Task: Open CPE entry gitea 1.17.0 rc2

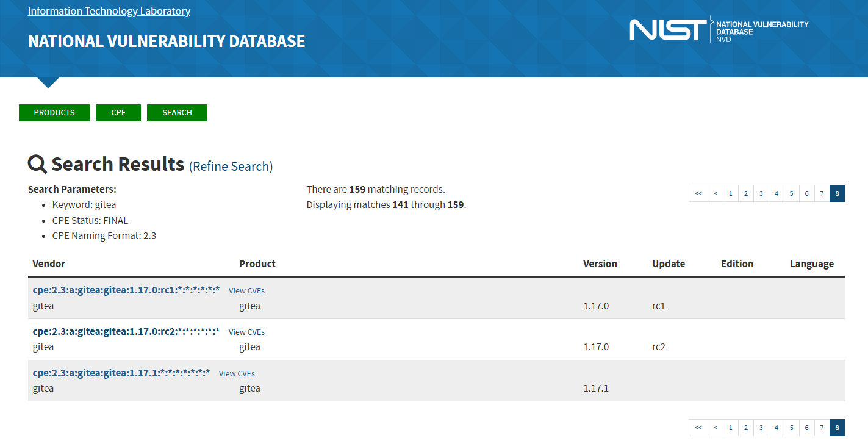Action: pyautogui.click(x=126, y=331)
